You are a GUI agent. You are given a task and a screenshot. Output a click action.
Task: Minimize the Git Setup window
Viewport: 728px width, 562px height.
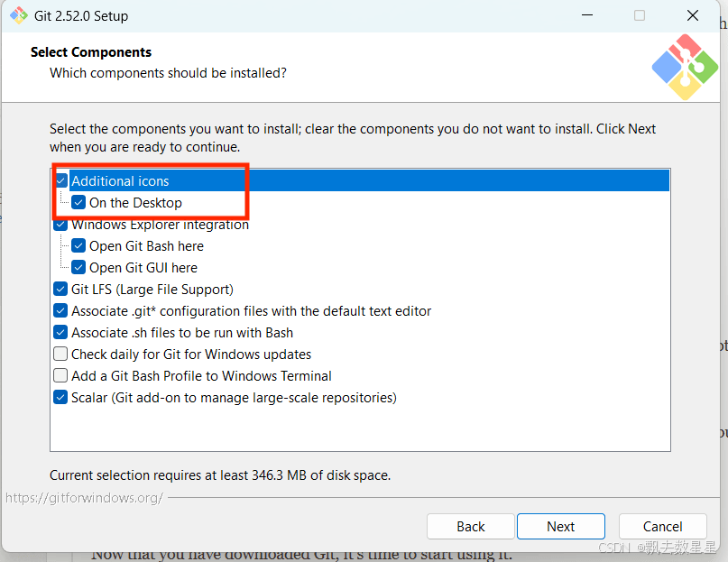(x=587, y=15)
